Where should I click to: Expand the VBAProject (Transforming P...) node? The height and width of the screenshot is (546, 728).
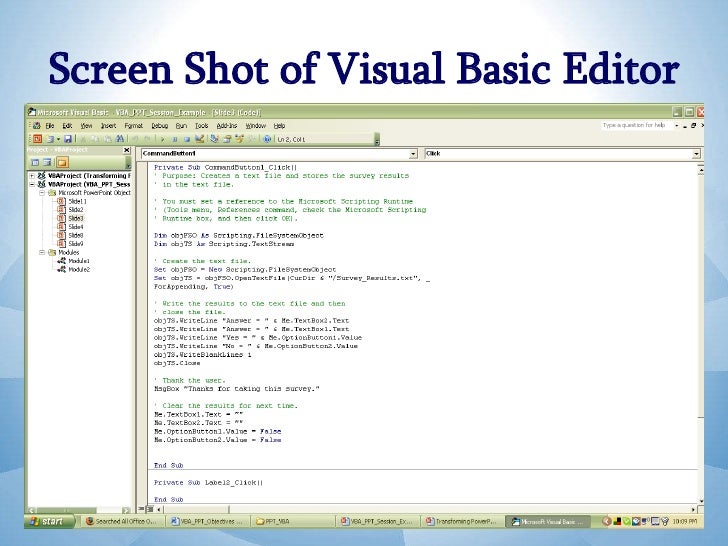coord(32,176)
